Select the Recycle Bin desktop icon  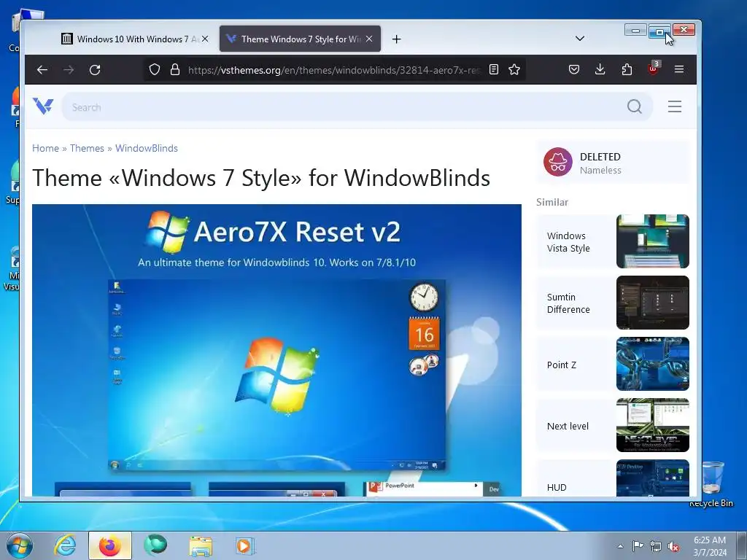[711, 483]
